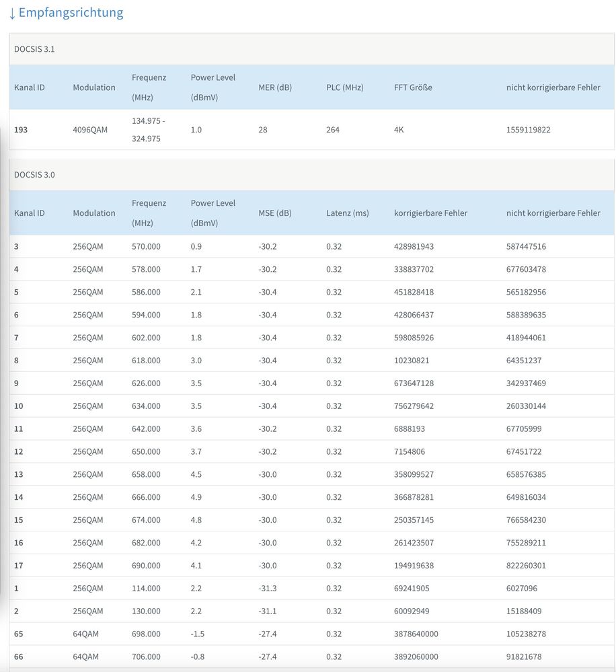Click frequency 594.000 in channel 6 row
This screenshot has width=616, height=672.
[x=146, y=315]
